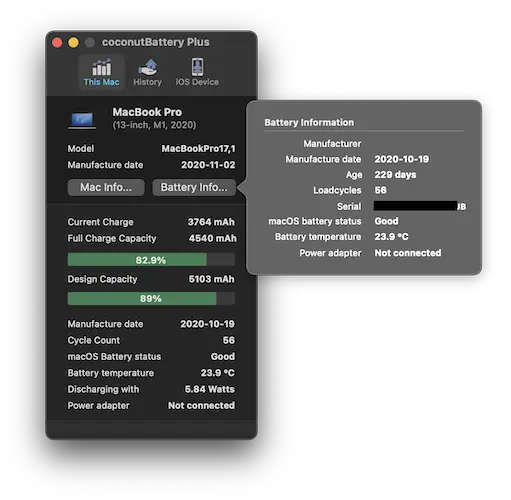This screenshot has width=511, height=500.
Task: Click the Battery Info... button
Action: pyautogui.click(x=194, y=187)
